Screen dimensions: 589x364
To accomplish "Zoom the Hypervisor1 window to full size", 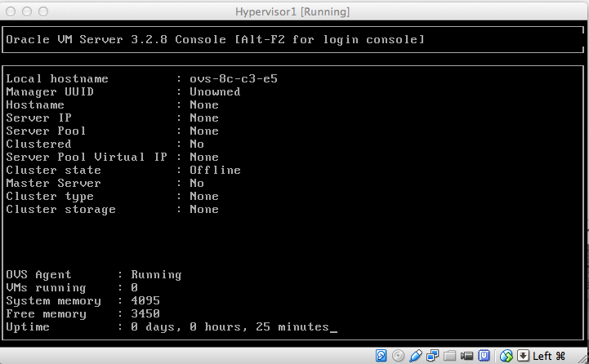I will pos(42,11).
